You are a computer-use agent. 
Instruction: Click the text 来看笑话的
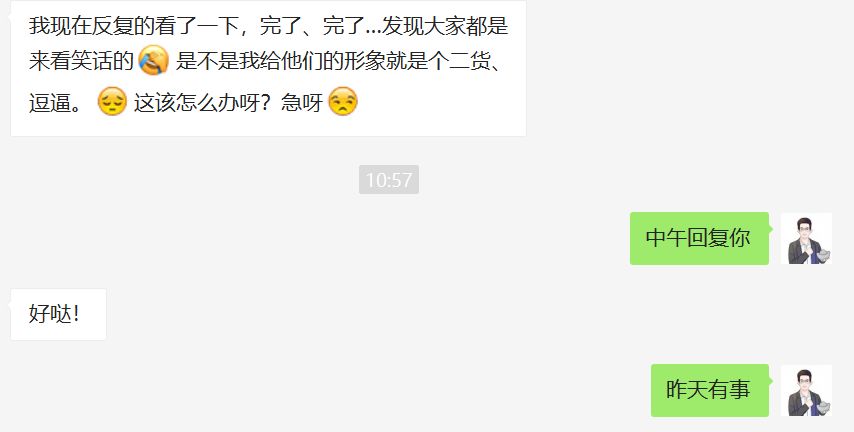pyautogui.click(x=81, y=60)
